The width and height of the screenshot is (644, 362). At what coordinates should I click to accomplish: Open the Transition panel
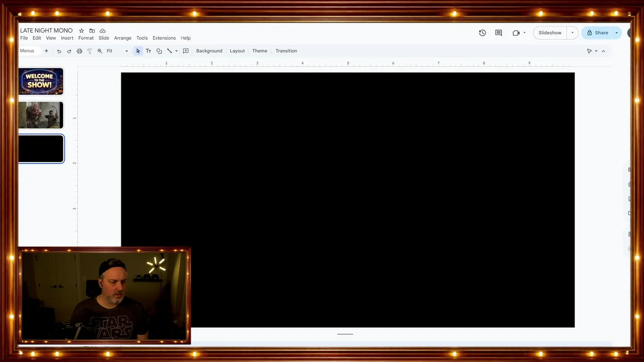point(286,51)
